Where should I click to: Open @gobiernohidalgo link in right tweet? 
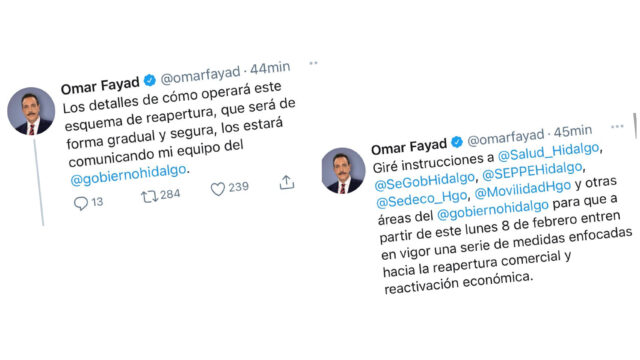click(x=493, y=209)
